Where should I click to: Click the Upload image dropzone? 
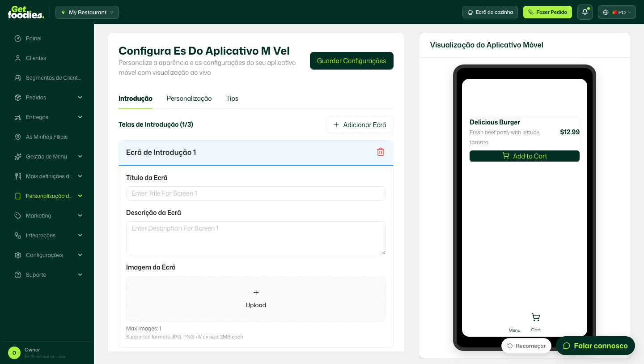[x=256, y=299]
